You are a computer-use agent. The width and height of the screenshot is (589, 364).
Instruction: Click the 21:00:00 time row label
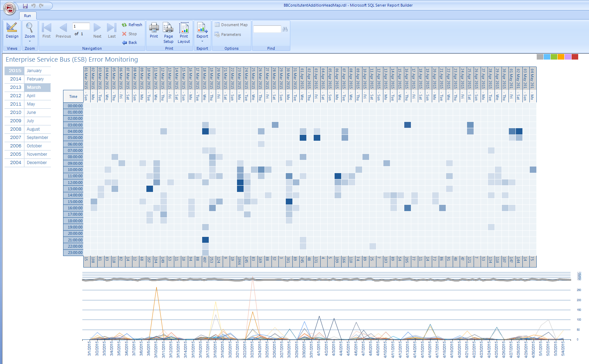point(73,240)
